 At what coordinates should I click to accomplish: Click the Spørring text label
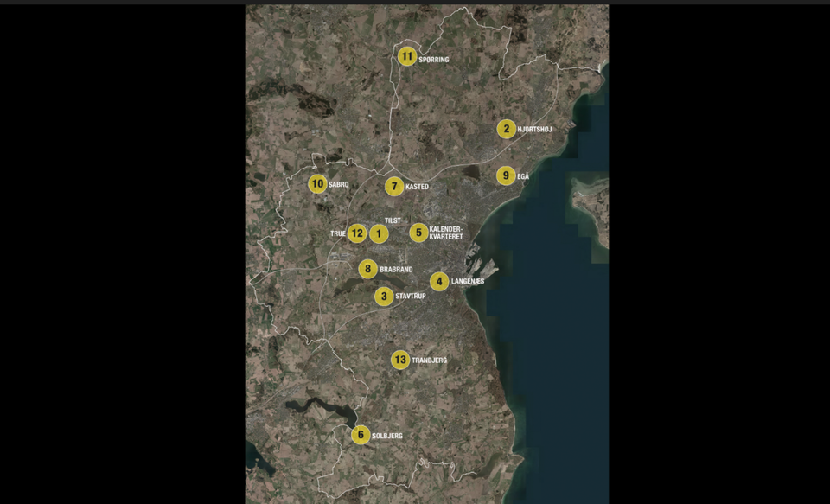(x=434, y=60)
